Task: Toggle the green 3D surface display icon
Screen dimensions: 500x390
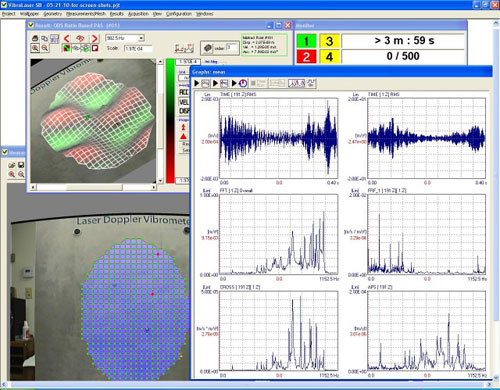Action: click(85, 48)
